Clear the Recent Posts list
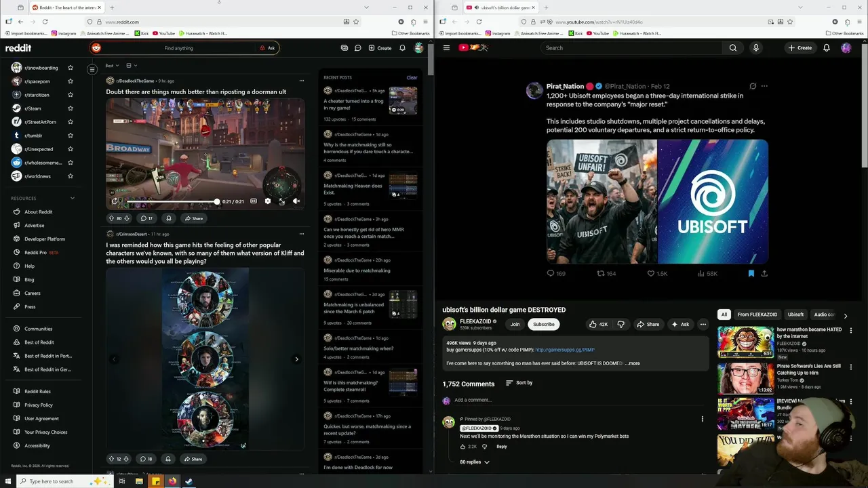 pos(412,77)
